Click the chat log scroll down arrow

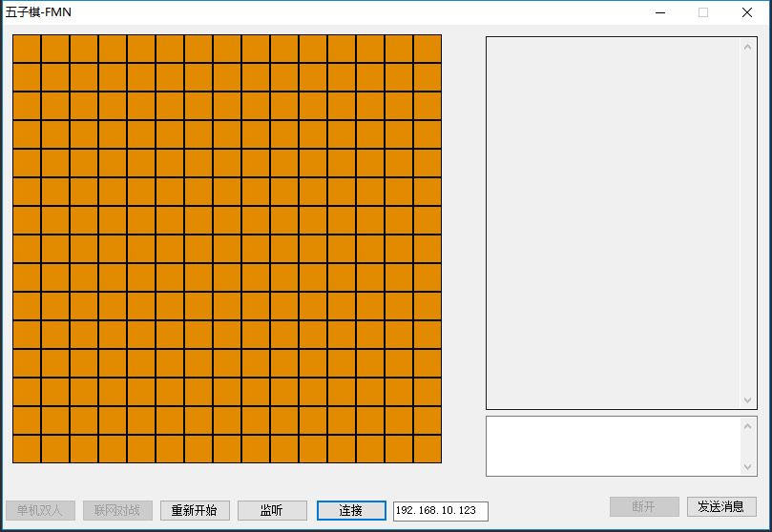pos(748,400)
